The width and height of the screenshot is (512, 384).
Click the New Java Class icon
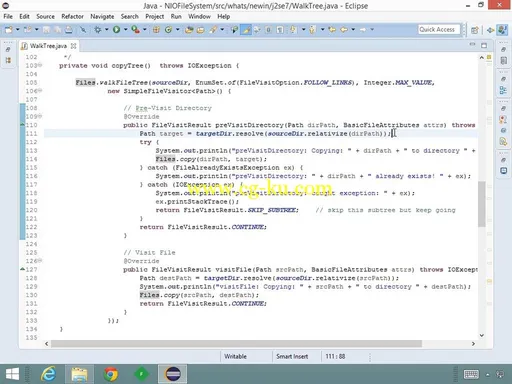tap(168, 30)
